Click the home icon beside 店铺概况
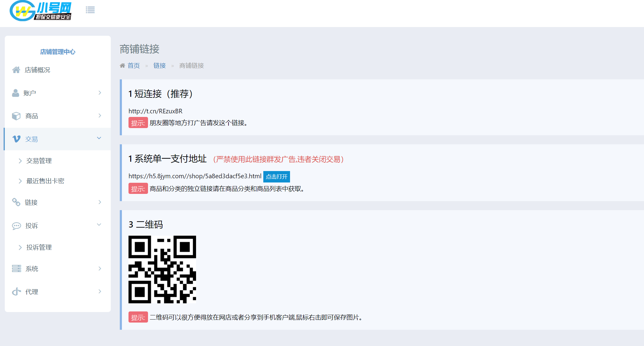 [16, 70]
